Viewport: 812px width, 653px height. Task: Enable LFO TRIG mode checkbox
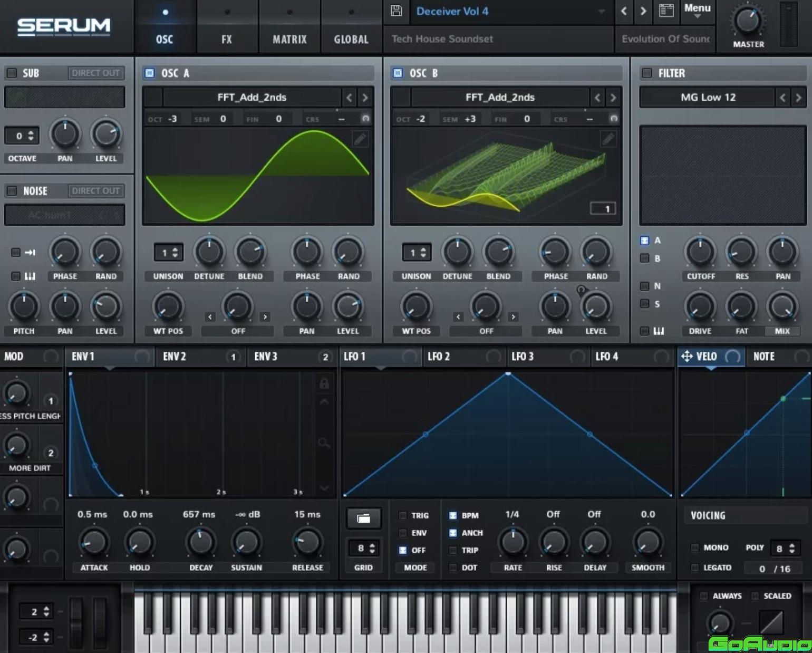tap(402, 515)
